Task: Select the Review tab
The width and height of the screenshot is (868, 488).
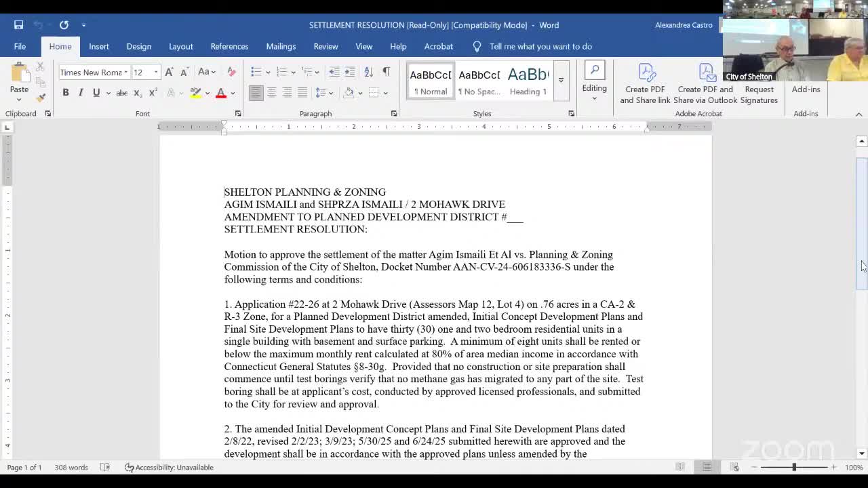Action: (325, 46)
